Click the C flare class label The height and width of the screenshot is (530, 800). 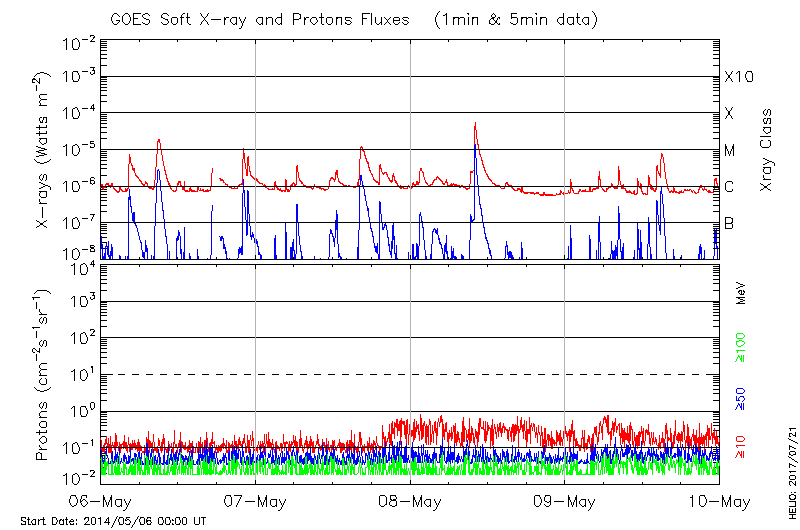730,187
